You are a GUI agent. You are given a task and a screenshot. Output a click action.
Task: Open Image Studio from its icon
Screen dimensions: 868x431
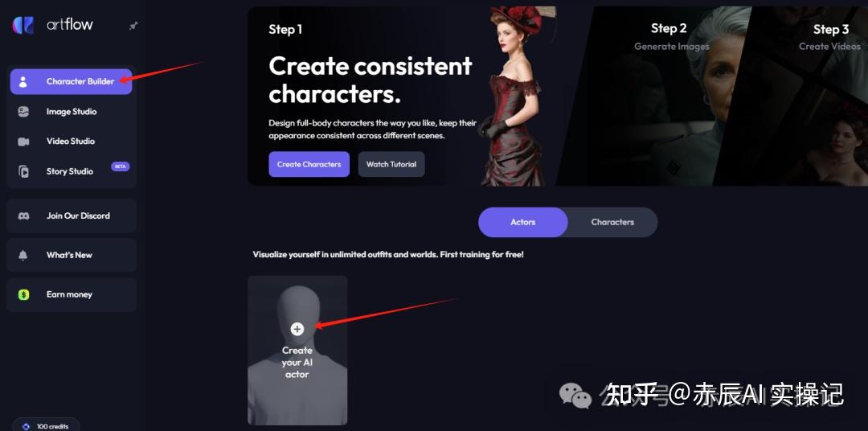coord(23,111)
